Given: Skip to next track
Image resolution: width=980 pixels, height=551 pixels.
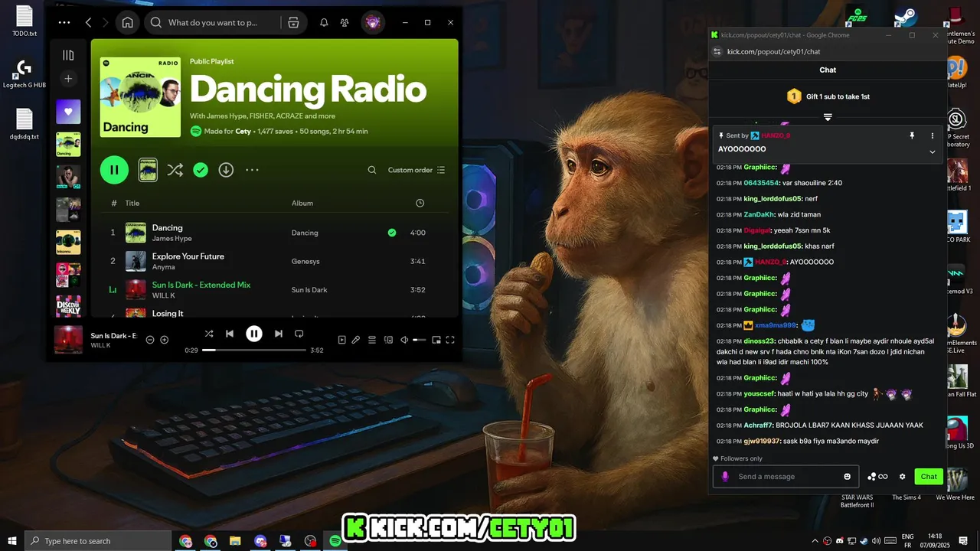Looking at the screenshot, I should point(279,334).
